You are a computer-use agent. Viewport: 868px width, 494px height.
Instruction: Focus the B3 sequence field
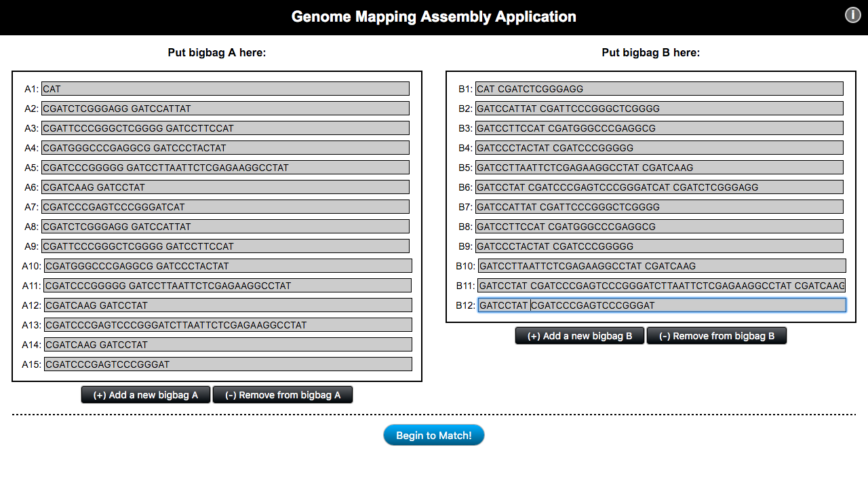(659, 128)
